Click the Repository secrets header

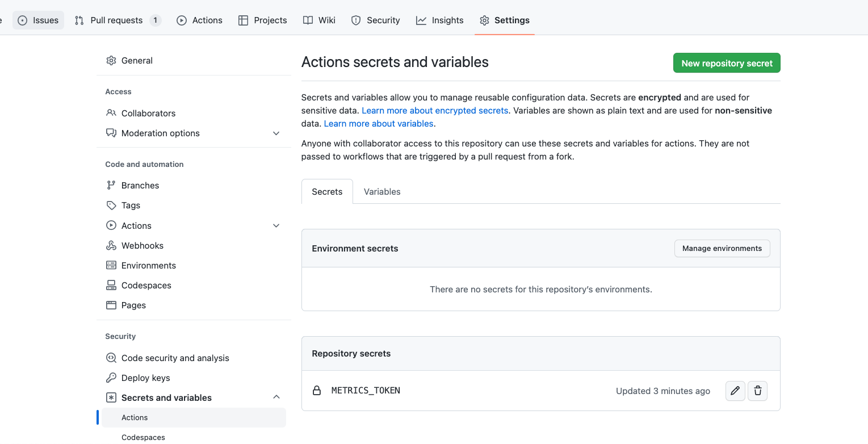tap(351, 353)
